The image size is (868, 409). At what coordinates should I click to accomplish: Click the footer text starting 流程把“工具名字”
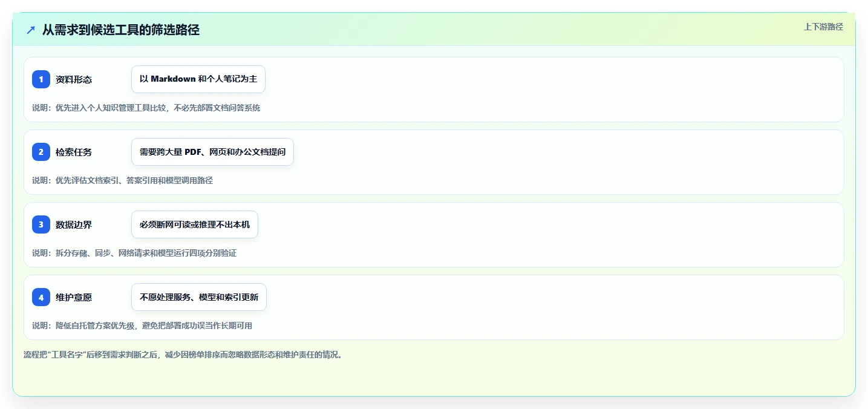tap(183, 355)
